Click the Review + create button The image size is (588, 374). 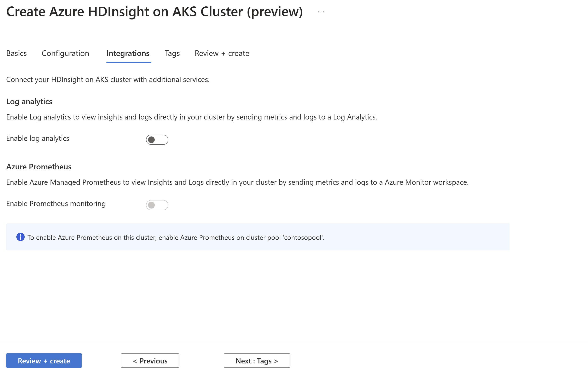coord(44,360)
